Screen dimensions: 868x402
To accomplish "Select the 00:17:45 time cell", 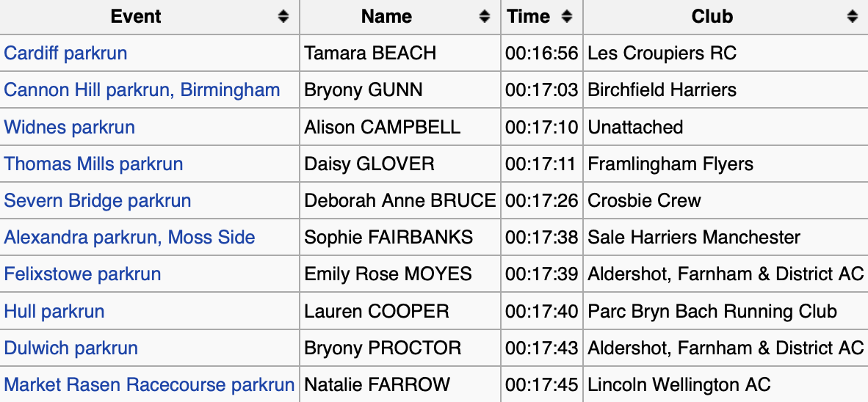I will coord(542,384).
